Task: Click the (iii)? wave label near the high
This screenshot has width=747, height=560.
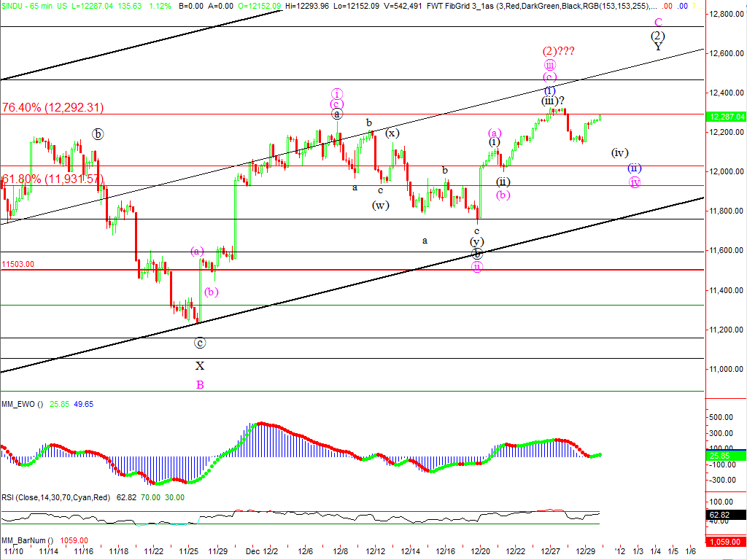Action: click(553, 101)
